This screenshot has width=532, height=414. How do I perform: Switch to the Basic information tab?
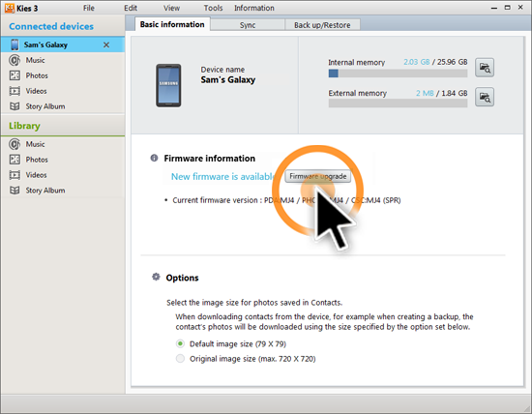[x=172, y=24]
